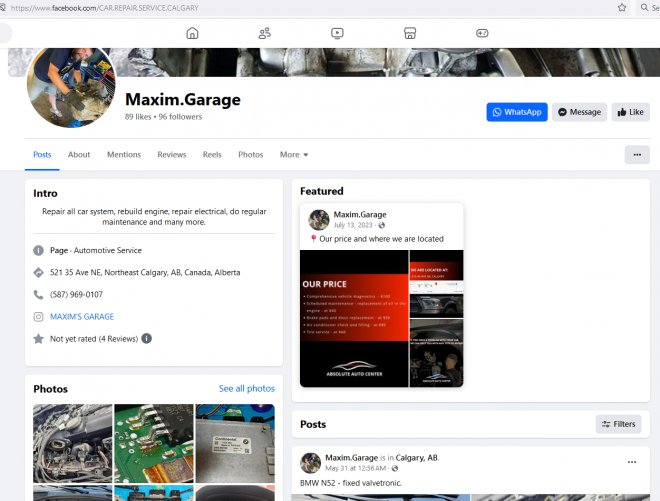Image resolution: width=660 pixels, height=501 pixels.
Task: Like the Maxim.Garage page
Action: pos(630,112)
